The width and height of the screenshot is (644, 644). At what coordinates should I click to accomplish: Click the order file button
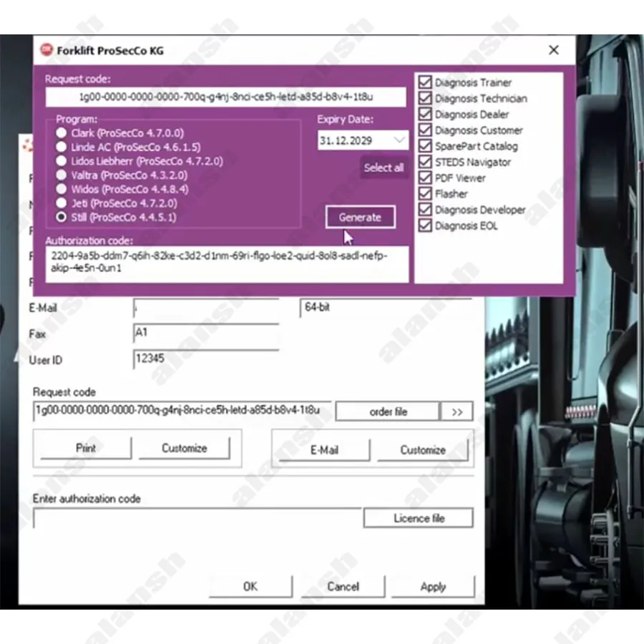pos(387,411)
